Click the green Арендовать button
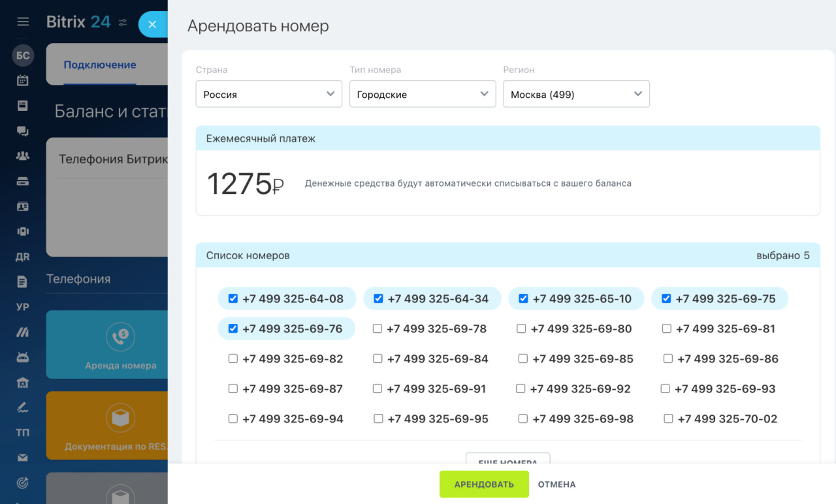The height and width of the screenshot is (504, 836). pyautogui.click(x=484, y=484)
